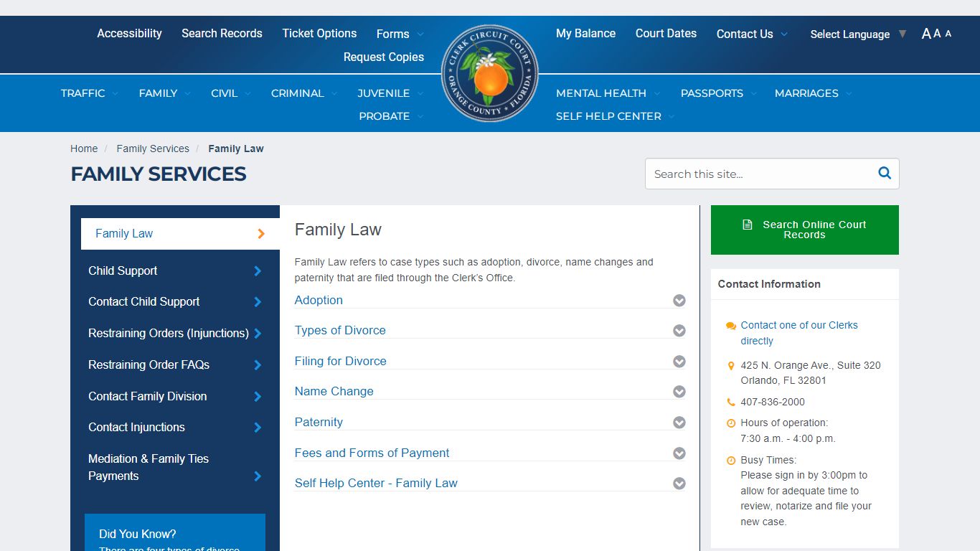Expand the Adoption section
The height and width of the screenshot is (551, 980).
[x=490, y=301]
